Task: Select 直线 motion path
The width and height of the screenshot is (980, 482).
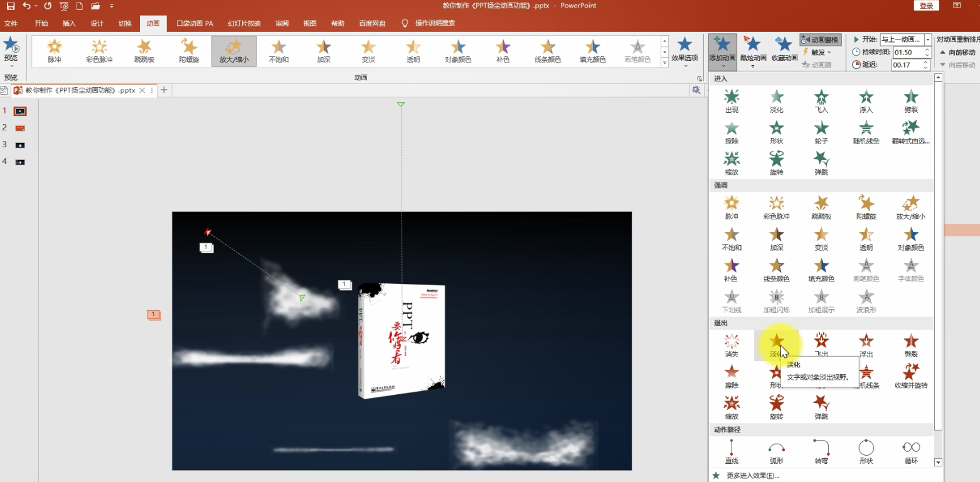Action: pyautogui.click(x=732, y=452)
